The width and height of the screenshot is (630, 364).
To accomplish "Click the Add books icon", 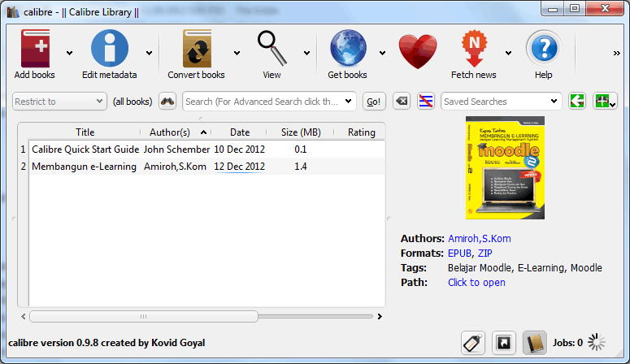I will click(x=35, y=48).
